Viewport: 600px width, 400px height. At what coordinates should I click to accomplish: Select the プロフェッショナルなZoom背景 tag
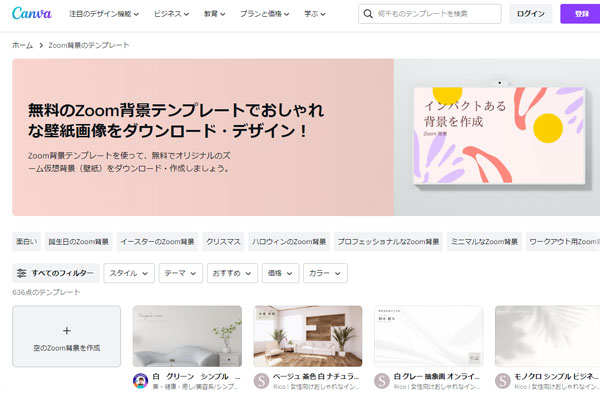point(388,242)
